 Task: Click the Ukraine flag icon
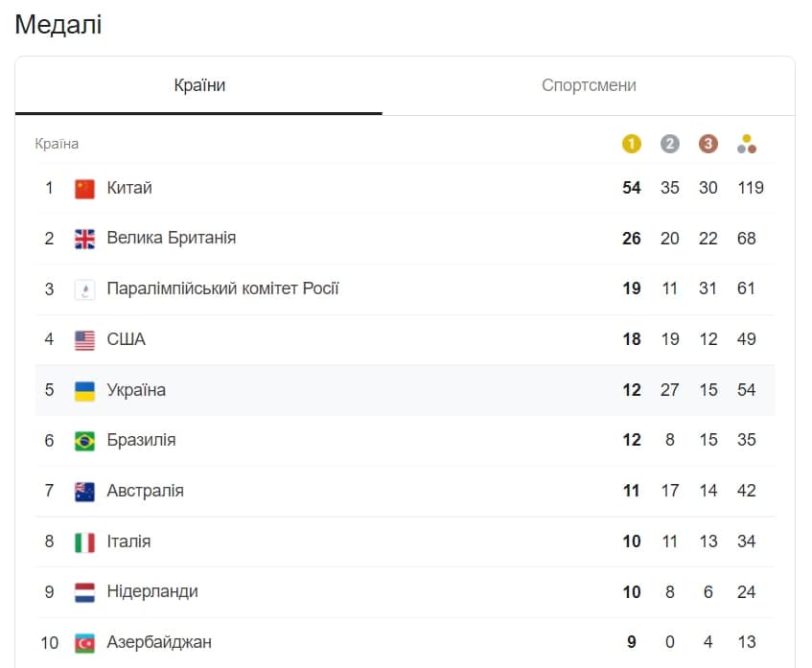[x=85, y=390]
